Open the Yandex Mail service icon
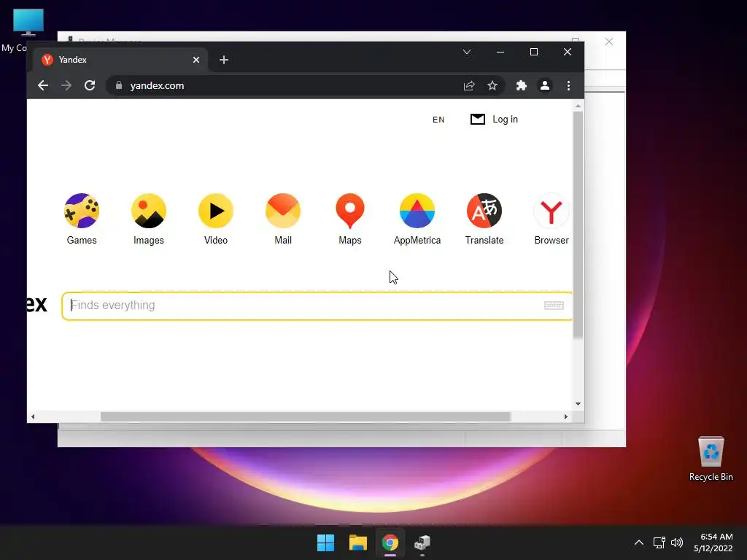Screen dimensions: 747x560 (x=283, y=211)
